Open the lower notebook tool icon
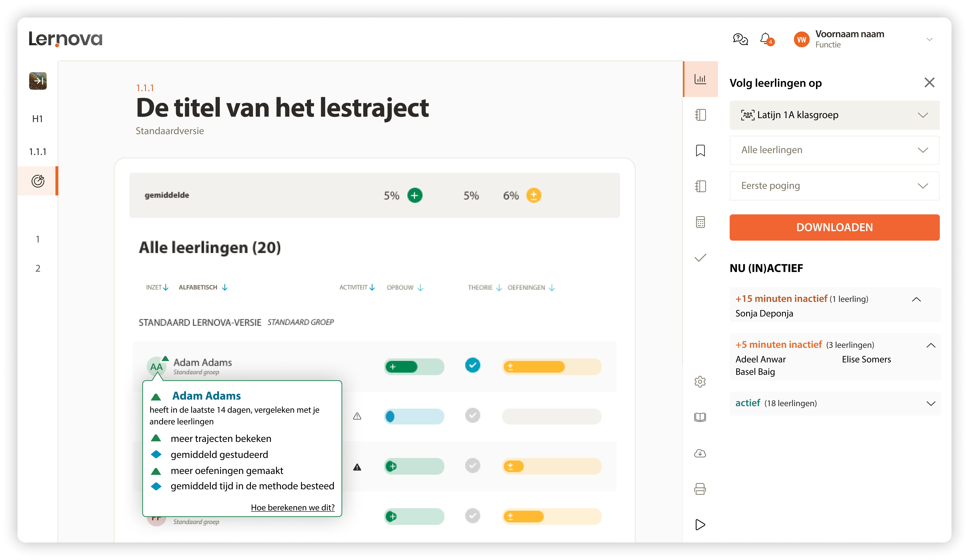 700,186
